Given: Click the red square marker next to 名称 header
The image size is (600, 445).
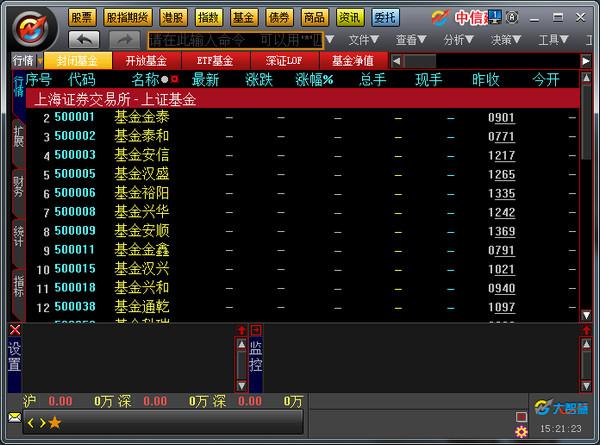Looking at the screenshot, I should click(x=175, y=79).
